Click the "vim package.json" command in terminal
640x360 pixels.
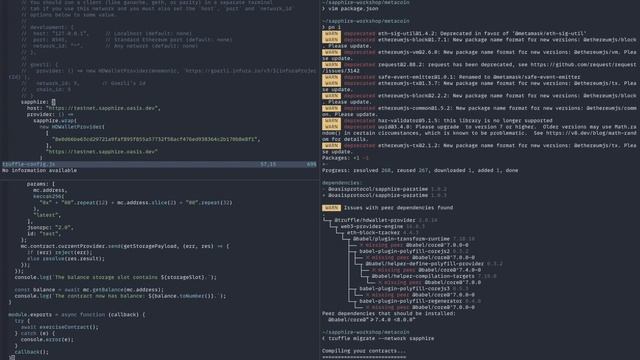point(353,9)
